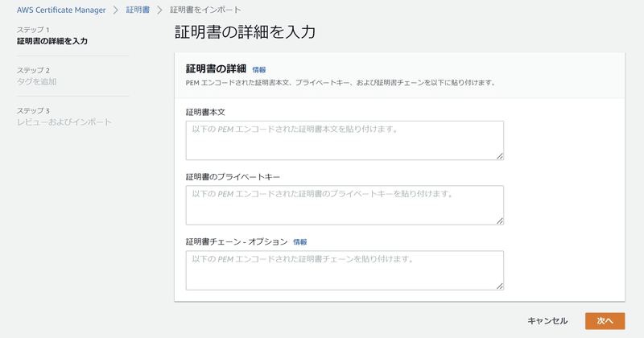Click the ステップ 3 label
The width and height of the screenshot is (644, 338).
[33, 111]
